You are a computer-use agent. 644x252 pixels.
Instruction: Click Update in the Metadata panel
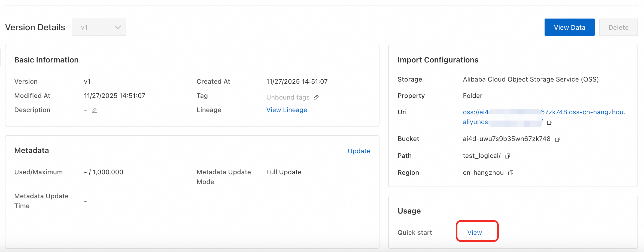[359, 151]
